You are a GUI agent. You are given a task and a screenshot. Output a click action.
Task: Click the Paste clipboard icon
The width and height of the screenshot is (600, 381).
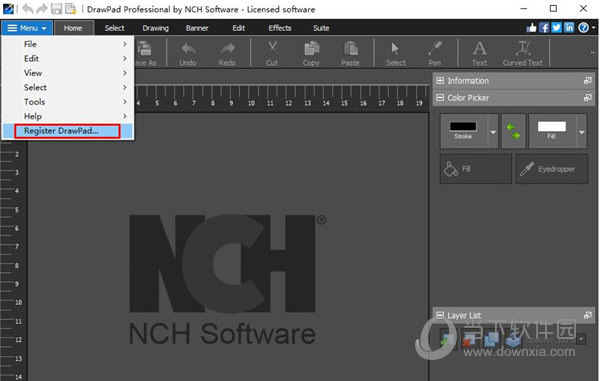[350, 53]
